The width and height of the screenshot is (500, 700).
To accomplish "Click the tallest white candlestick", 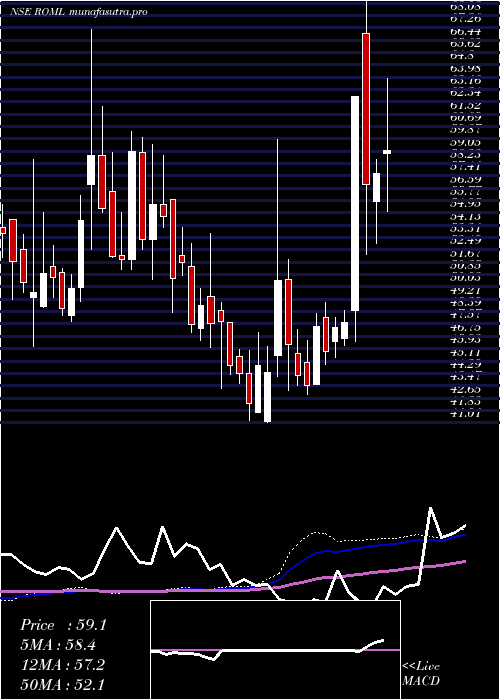I will click(355, 203).
